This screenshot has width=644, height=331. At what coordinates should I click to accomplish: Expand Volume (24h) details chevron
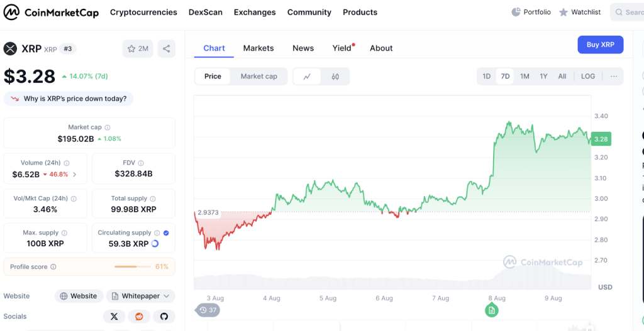click(x=75, y=175)
